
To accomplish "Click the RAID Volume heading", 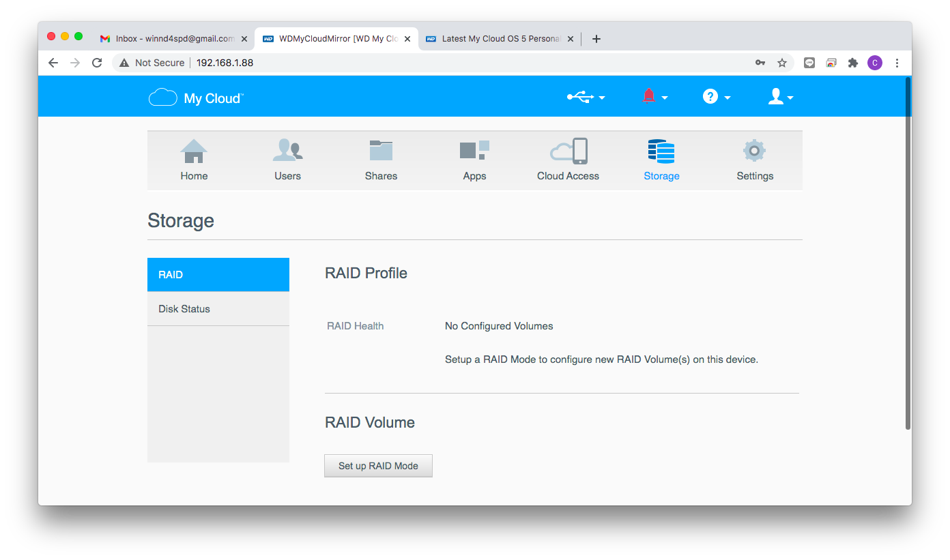I will pos(370,423).
